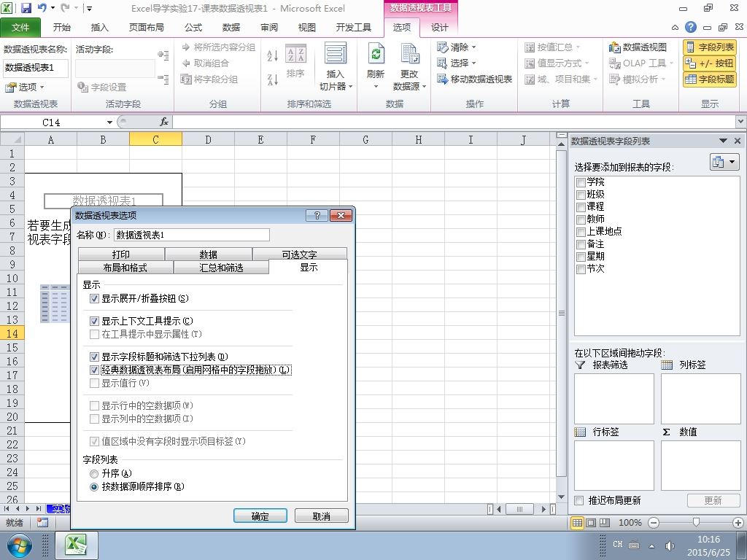Open the 汇总和筛选 tab in dialog
Viewport: 747px width, 560px height.
(221, 268)
